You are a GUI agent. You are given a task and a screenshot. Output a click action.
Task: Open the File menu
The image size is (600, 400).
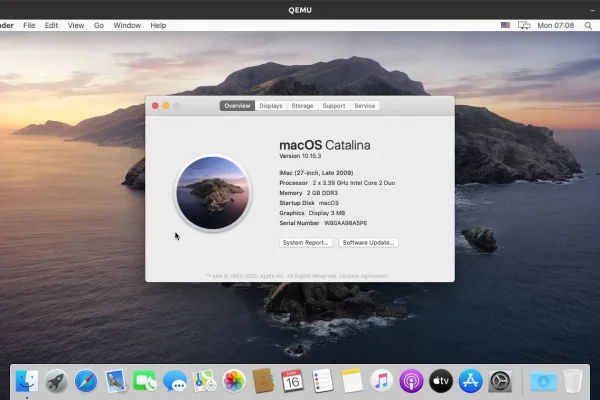29,25
